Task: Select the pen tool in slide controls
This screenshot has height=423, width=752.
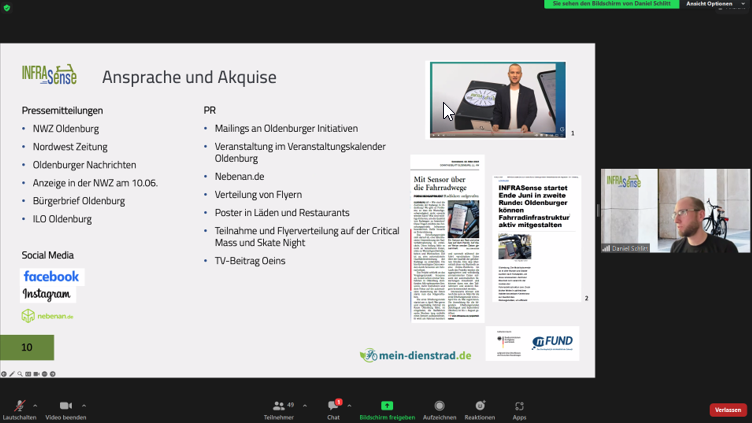Action: click(x=12, y=374)
